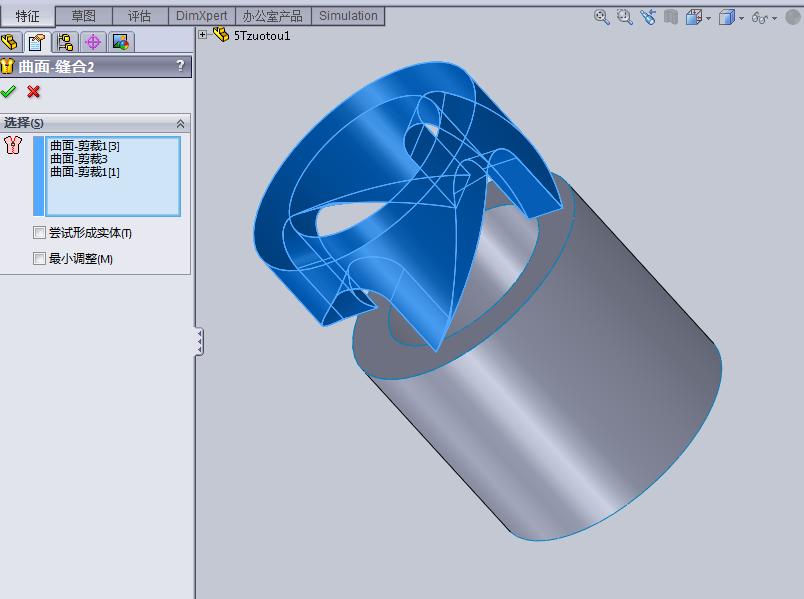The image size is (804, 599).
Task: Click Display Style cube icon
Action: (727, 18)
